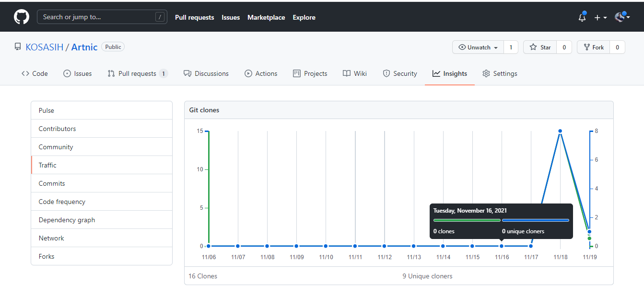This screenshot has width=644, height=299.
Task: Click the notifications bell icon
Action: (582, 17)
